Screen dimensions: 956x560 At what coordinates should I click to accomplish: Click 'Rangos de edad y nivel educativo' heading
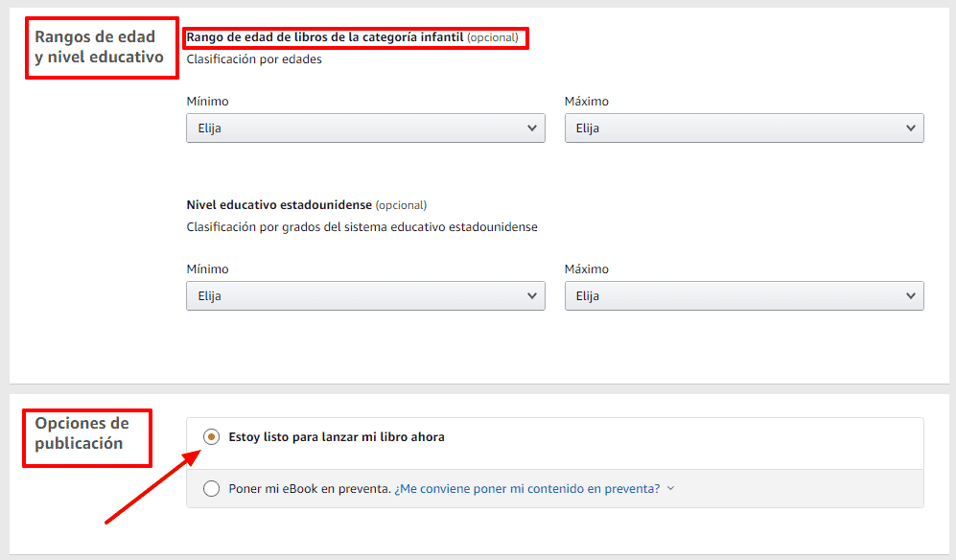click(99, 47)
